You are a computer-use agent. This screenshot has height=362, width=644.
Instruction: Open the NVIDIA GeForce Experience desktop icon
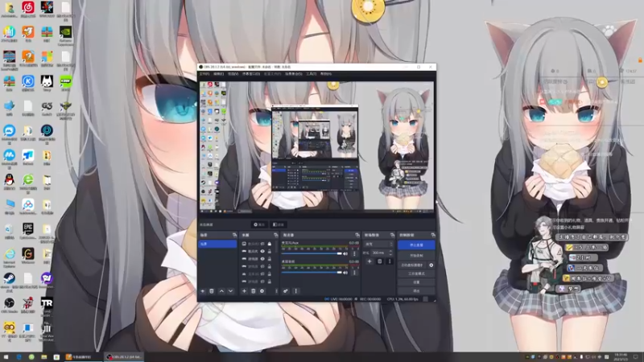[x=65, y=33]
